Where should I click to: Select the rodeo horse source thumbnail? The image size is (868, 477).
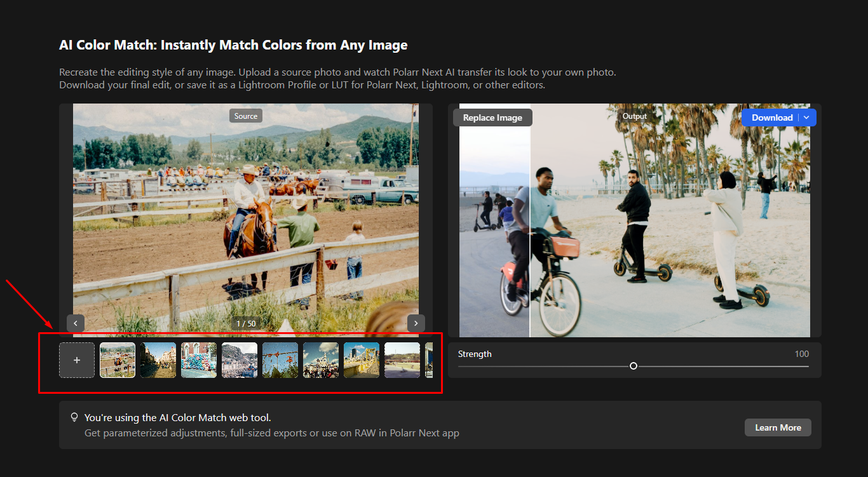(x=118, y=360)
